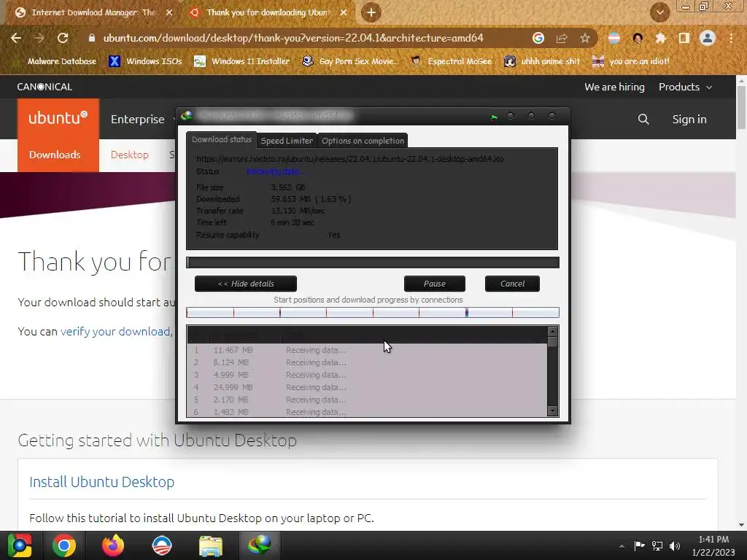This screenshot has height=560, width=747.
Task: Open We are hiring link
Action: (x=614, y=87)
